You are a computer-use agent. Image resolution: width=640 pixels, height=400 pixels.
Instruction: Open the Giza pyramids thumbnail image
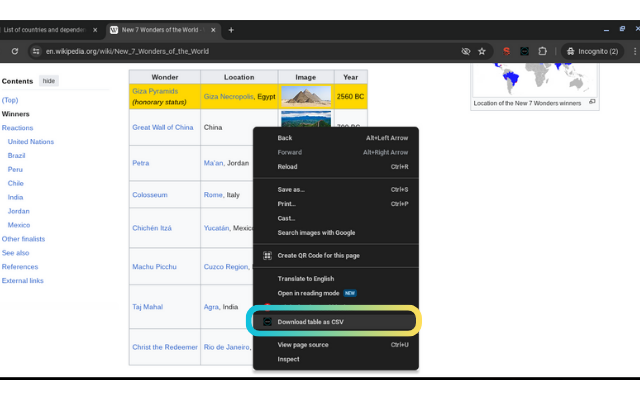[306, 96]
